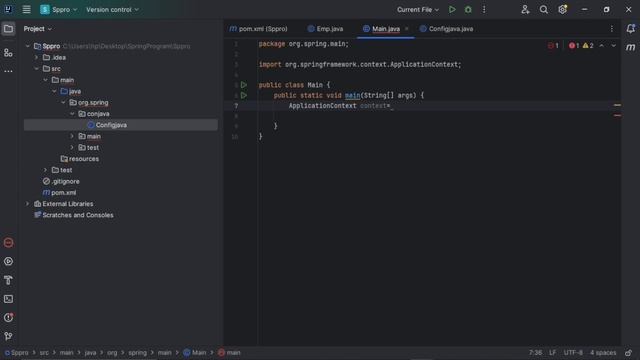Image resolution: width=640 pixels, height=360 pixels.
Task: Open the Sppro project dropdown
Action: [59, 9]
